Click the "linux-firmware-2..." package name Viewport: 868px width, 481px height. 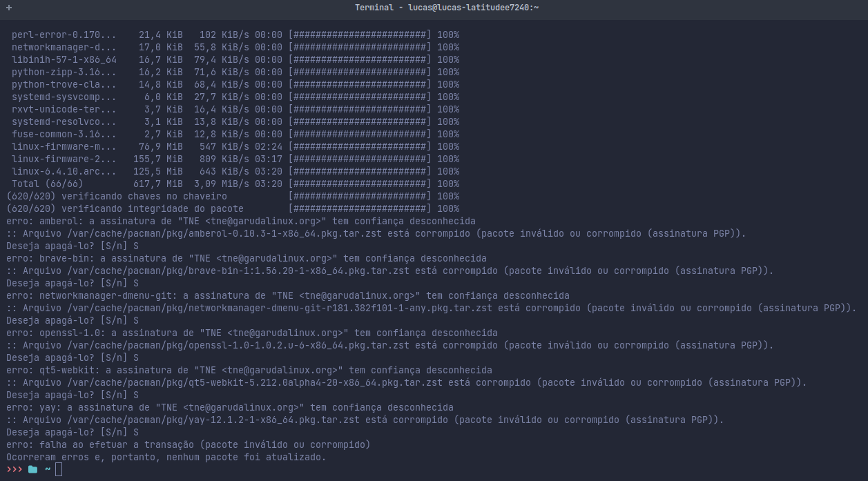coord(64,159)
